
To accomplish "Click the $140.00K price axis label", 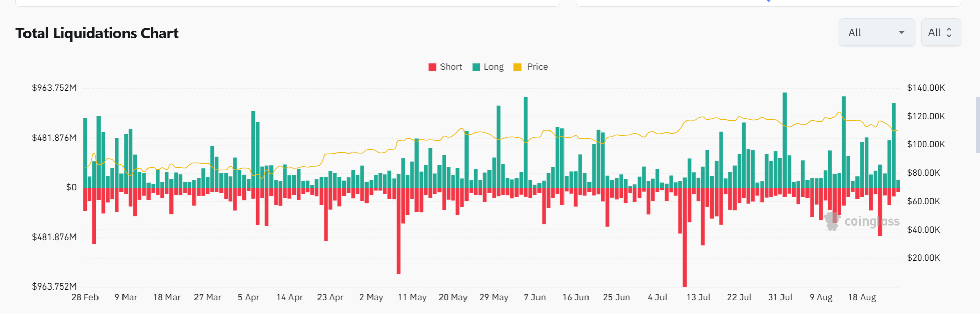I will pyautogui.click(x=925, y=88).
